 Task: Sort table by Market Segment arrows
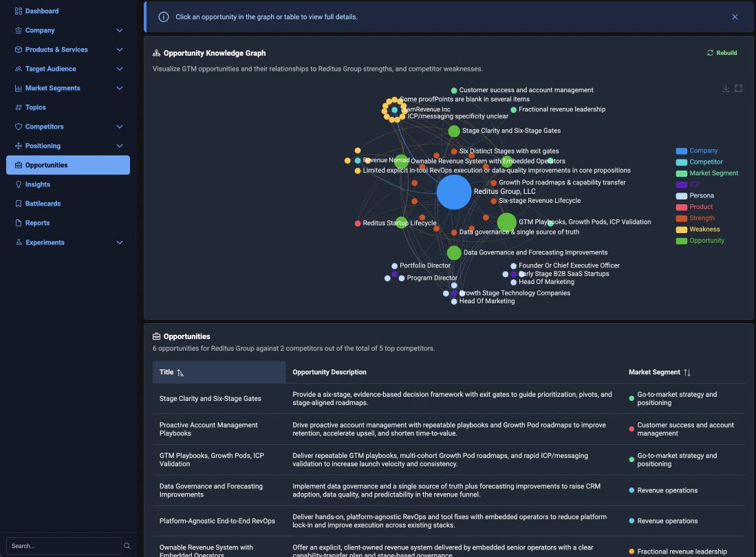[x=687, y=373]
